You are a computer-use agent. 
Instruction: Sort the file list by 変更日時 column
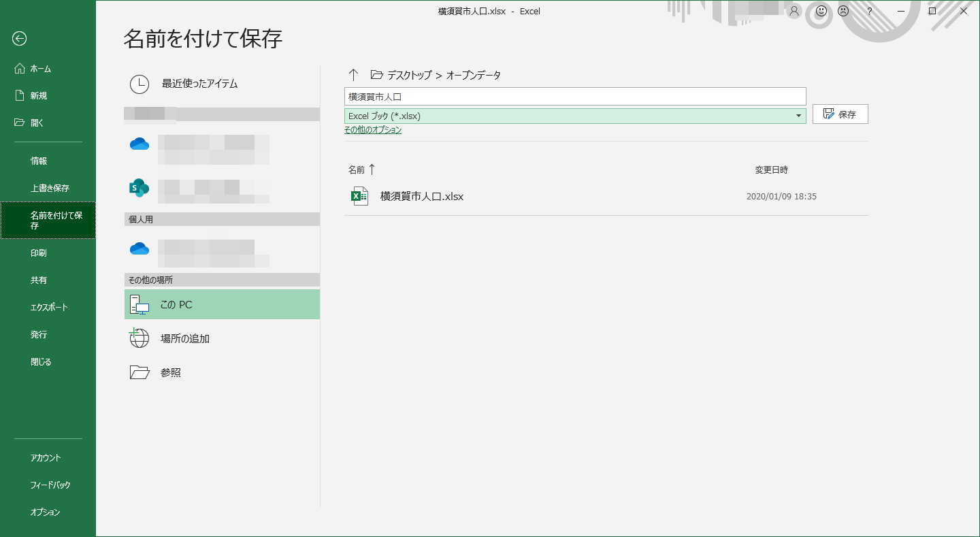[771, 169]
